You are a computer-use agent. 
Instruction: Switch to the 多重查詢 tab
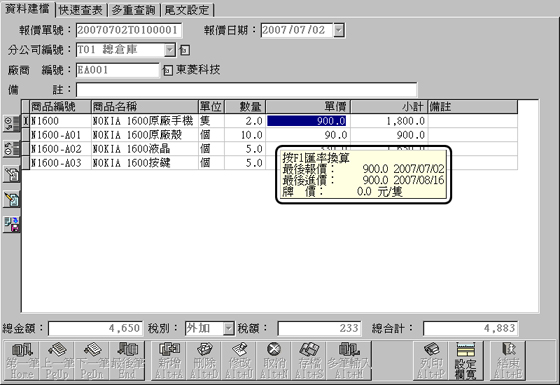134,10
